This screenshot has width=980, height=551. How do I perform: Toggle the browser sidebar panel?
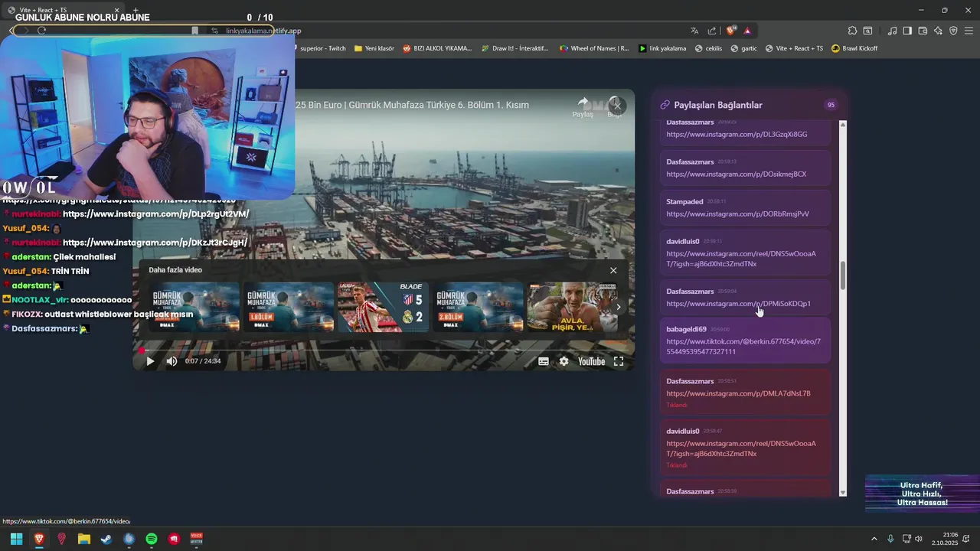click(907, 31)
